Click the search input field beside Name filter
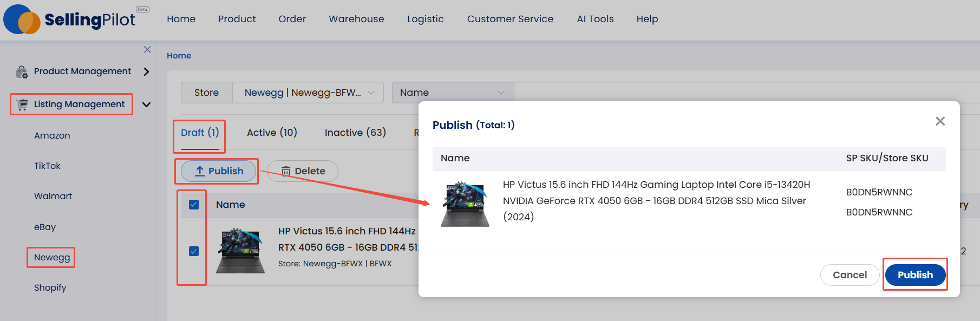This screenshot has width=980, height=321. click(x=747, y=93)
